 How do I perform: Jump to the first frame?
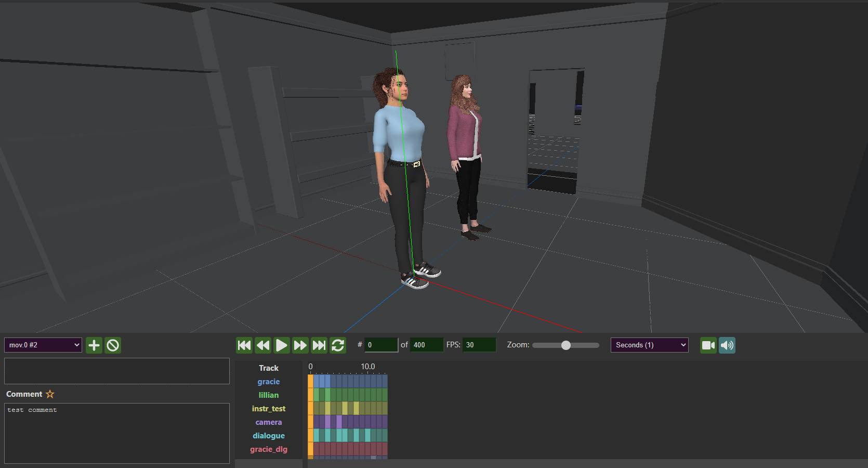[x=244, y=345]
